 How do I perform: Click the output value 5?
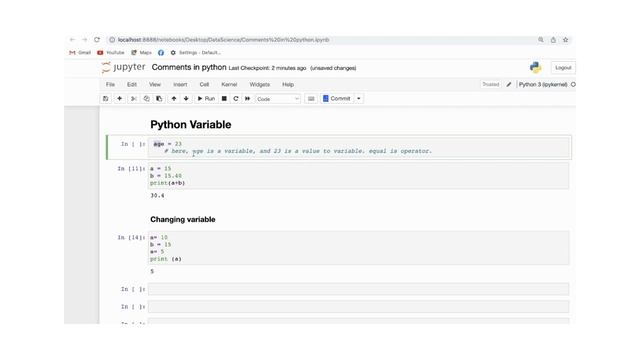click(152, 271)
